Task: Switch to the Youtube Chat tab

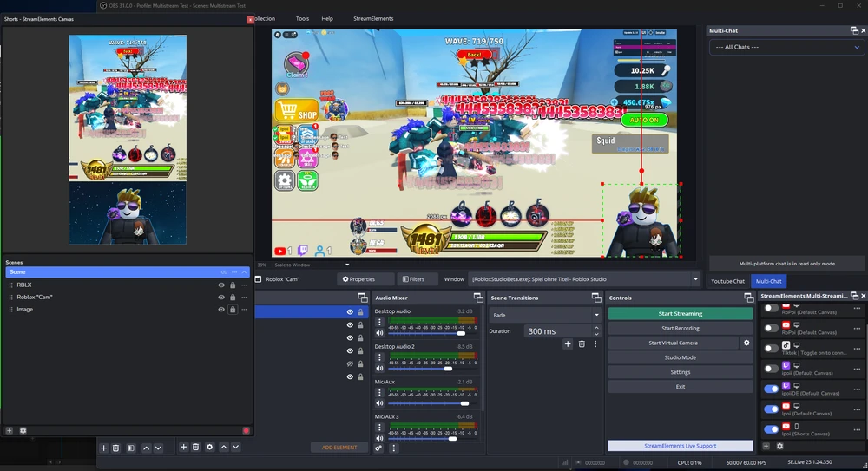Action: click(728, 281)
